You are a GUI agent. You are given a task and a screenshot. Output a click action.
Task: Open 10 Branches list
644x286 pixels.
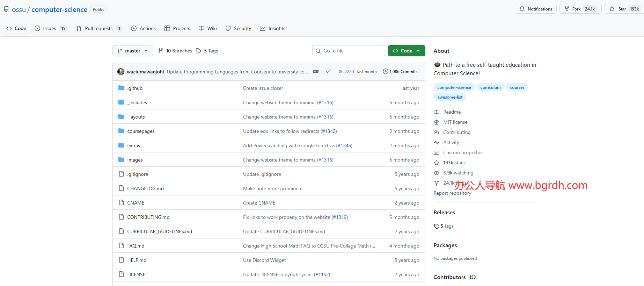pos(175,51)
